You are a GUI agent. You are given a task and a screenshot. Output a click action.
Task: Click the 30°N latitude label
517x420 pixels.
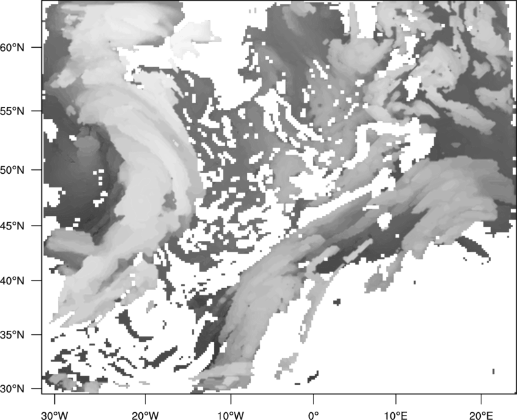pyautogui.click(x=12, y=389)
